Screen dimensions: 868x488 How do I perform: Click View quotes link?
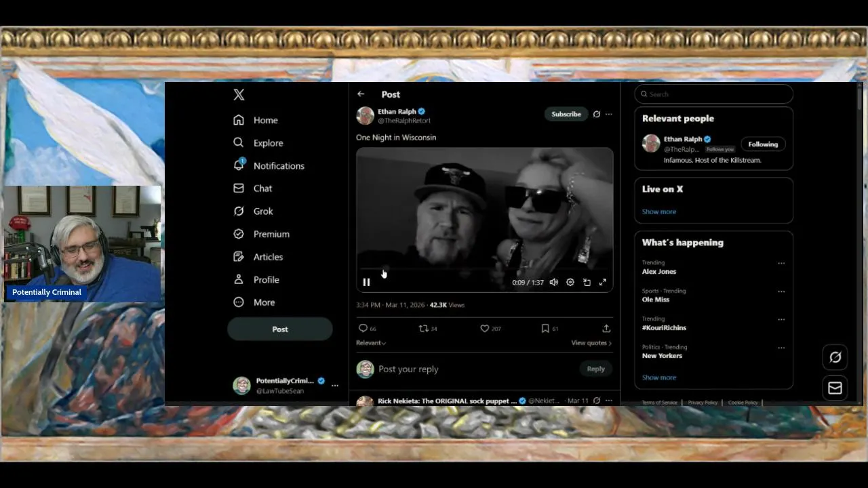point(591,343)
